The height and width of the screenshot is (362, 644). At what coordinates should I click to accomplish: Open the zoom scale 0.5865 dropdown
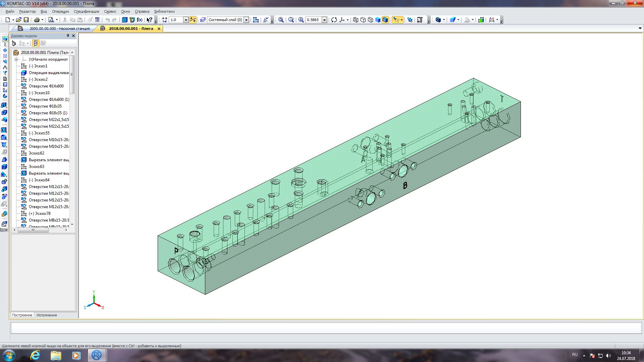click(324, 20)
